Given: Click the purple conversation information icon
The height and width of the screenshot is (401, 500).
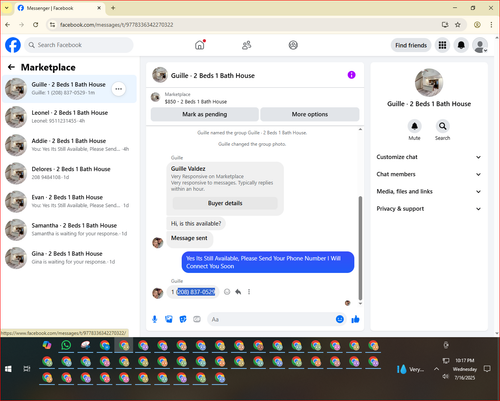Looking at the screenshot, I should click(x=351, y=75).
